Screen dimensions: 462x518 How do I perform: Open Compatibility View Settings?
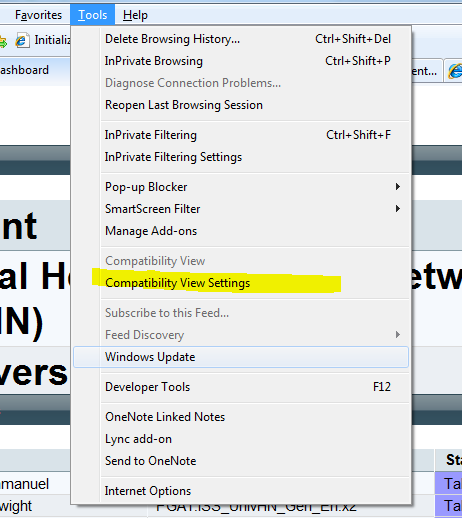pyautogui.click(x=241, y=283)
